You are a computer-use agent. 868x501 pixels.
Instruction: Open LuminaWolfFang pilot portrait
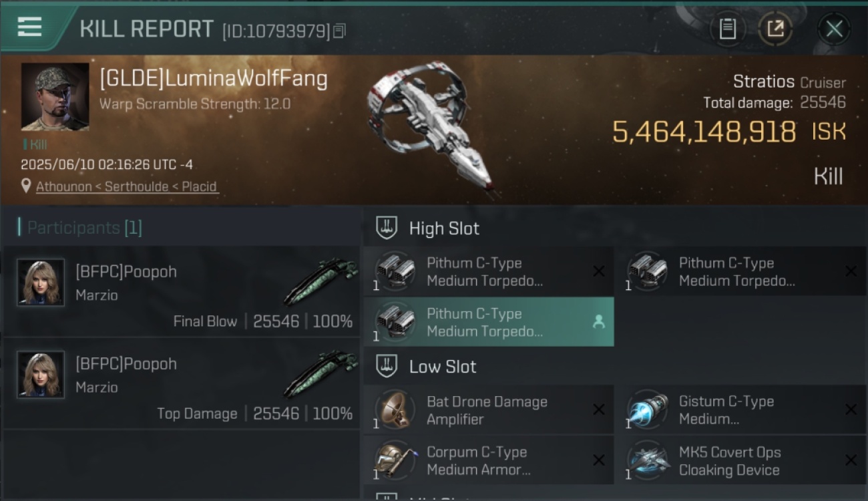55,97
